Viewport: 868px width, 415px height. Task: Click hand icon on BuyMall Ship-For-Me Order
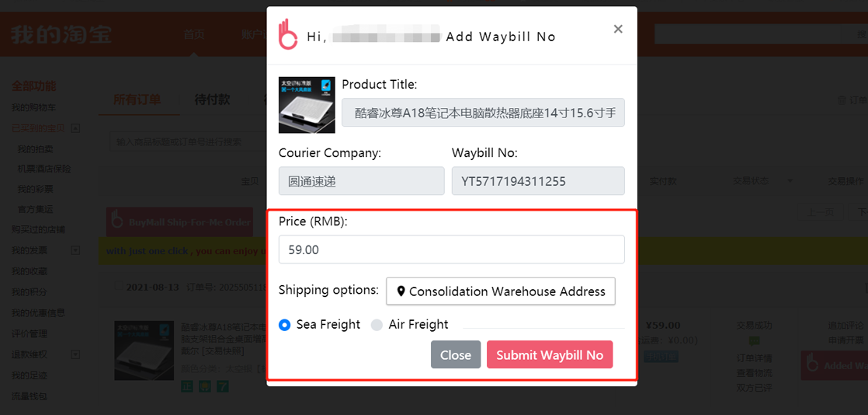point(116,221)
